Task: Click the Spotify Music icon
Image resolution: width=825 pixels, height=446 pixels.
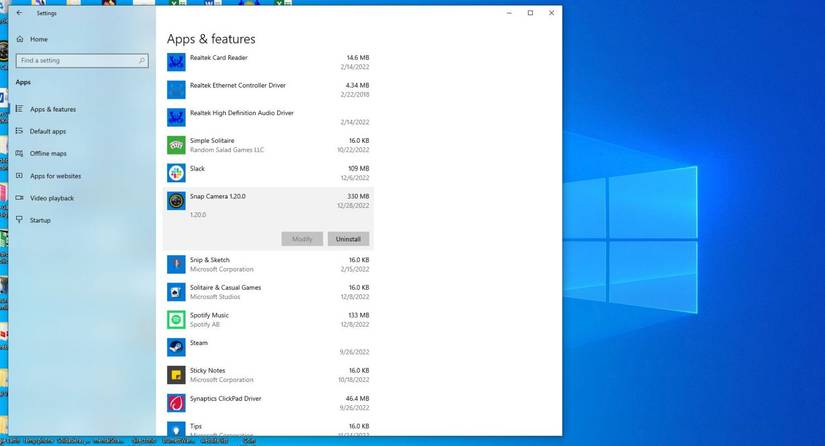Action: tap(176, 319)
